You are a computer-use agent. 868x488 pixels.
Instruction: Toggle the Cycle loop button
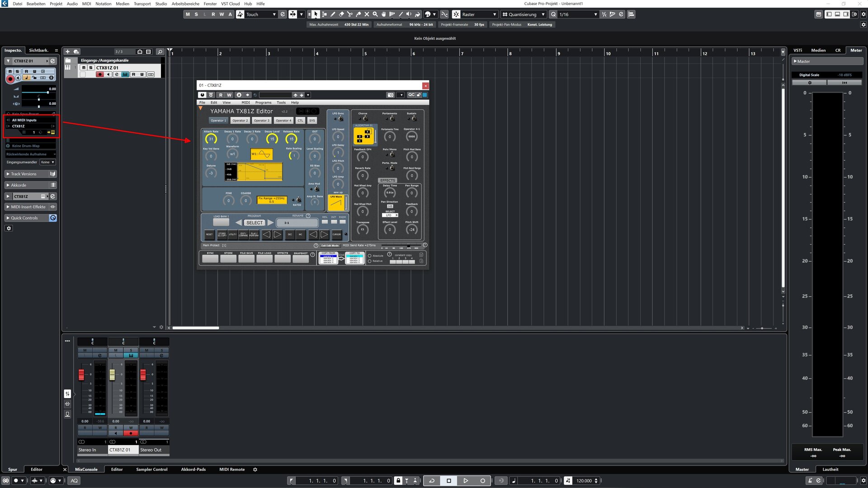pyautogui.click(x=432, y=481)
